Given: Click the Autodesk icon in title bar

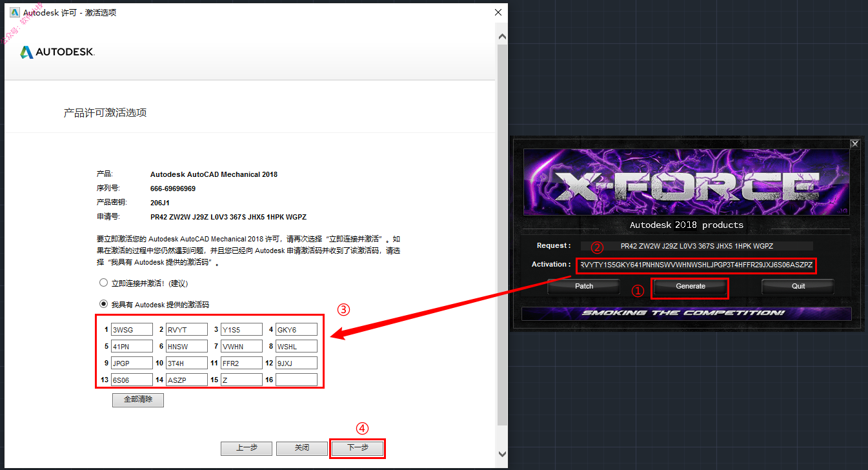Looking at the screenshot, I should [15, 12].
